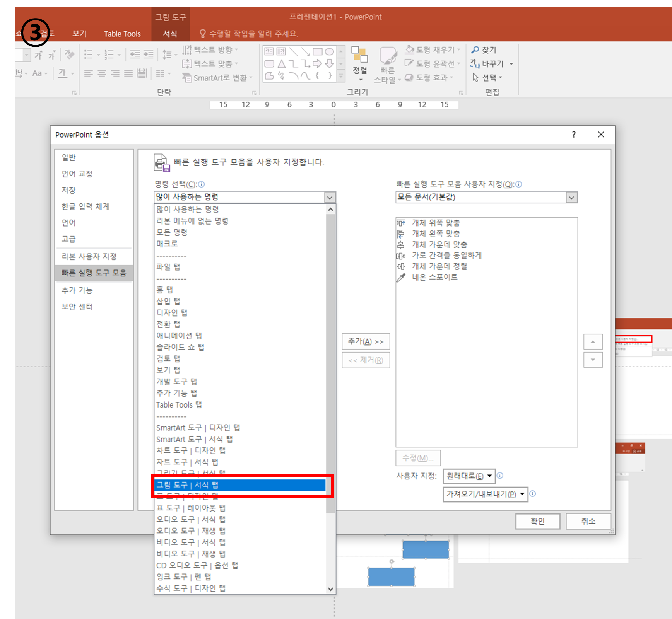
Task: Decrease the list indent level
Action: click(135, 55)
